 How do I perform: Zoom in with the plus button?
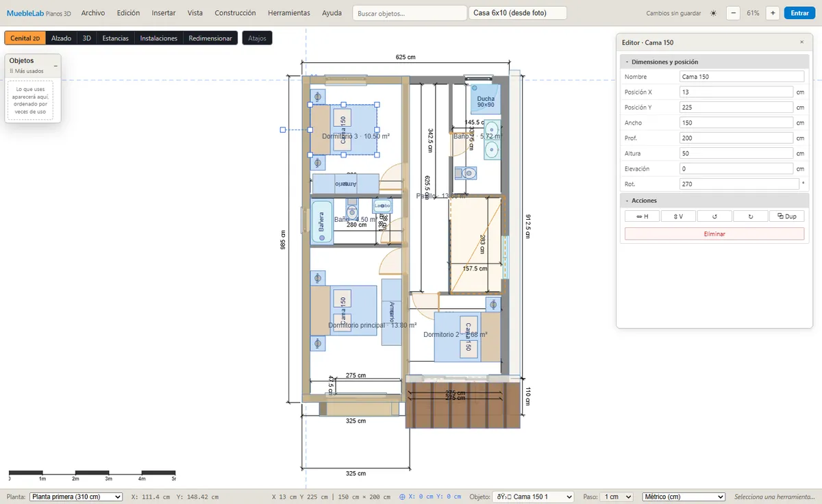773,13
